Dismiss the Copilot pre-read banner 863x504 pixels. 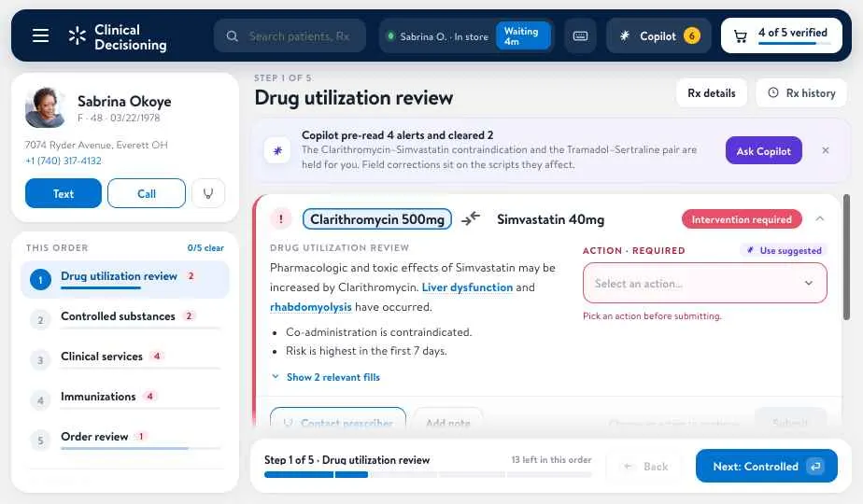point(825,150)
